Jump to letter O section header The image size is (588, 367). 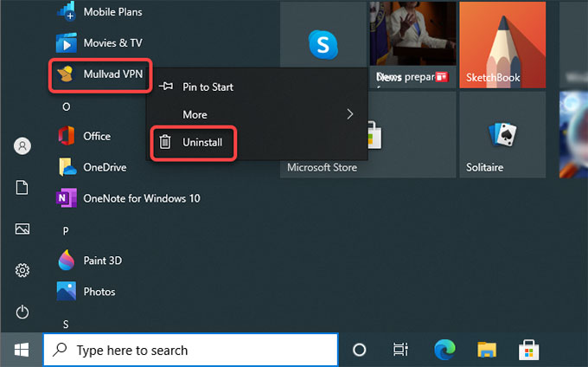click(x=66, y=107)
